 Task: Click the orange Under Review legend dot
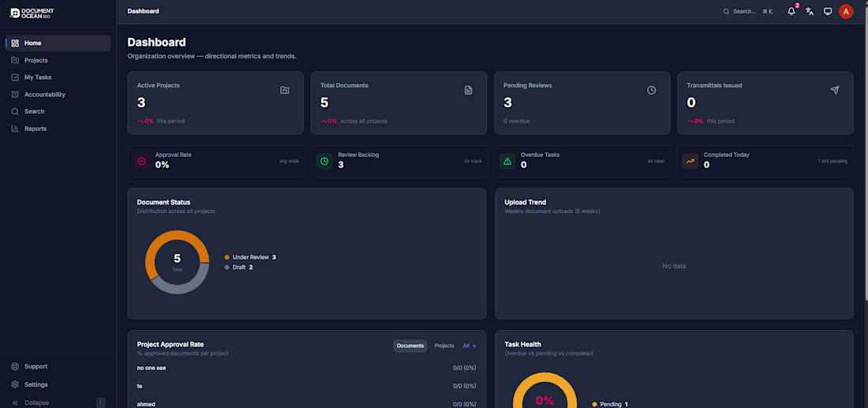tap(227, 257)
